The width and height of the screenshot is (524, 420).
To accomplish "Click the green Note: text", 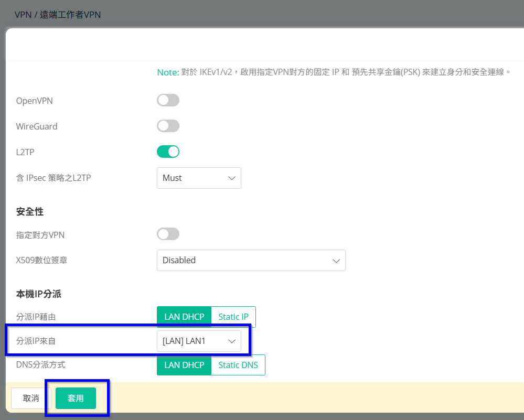I will click(168, 72).
